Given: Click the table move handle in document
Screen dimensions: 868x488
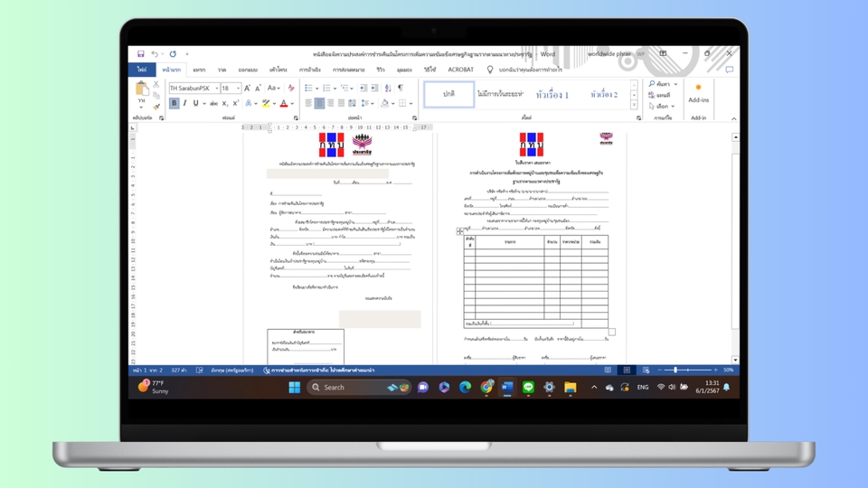Looking at the screenshot, I should (460, 231).
